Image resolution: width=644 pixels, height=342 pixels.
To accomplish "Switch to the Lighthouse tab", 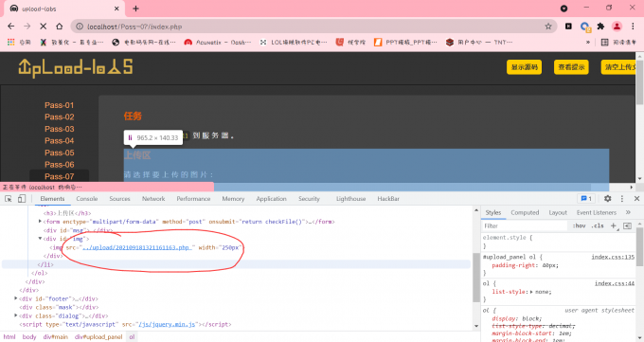I will tap(350, 199).
